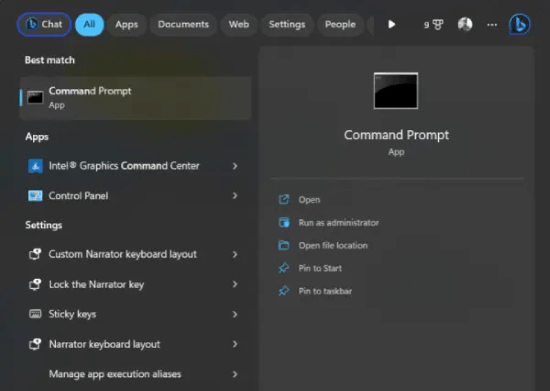Open the Command Prompt best match result
Viewport: 550px width, 391px height.
136,98
